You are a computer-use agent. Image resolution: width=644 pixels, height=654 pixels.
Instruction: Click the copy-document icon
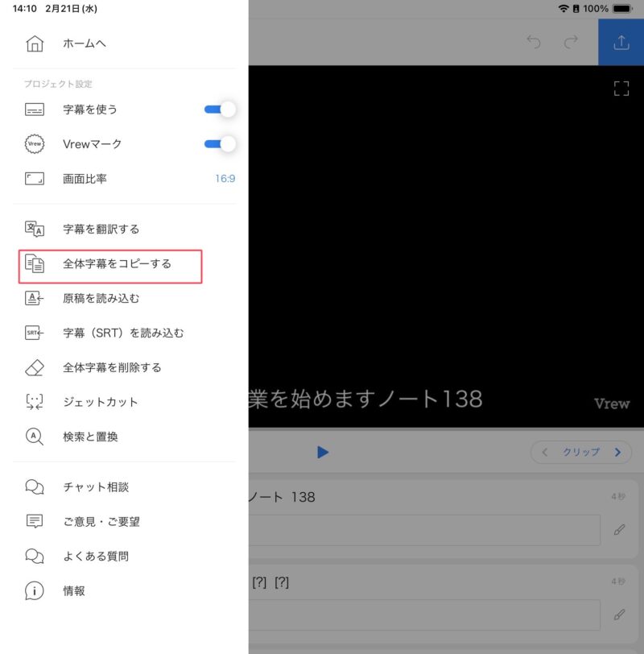tap(35, 263)
